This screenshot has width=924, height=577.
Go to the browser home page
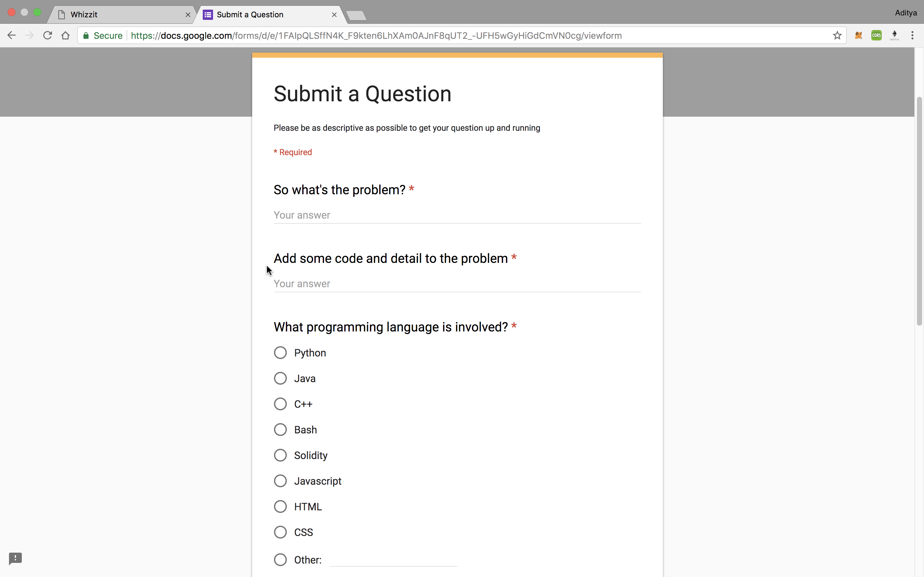tap(65, 35)
